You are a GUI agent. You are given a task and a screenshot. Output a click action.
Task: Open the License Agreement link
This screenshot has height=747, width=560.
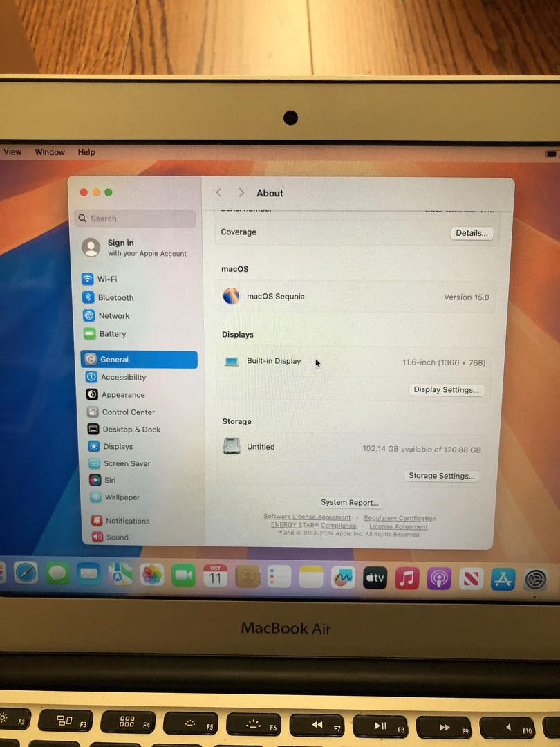point(399,526)
